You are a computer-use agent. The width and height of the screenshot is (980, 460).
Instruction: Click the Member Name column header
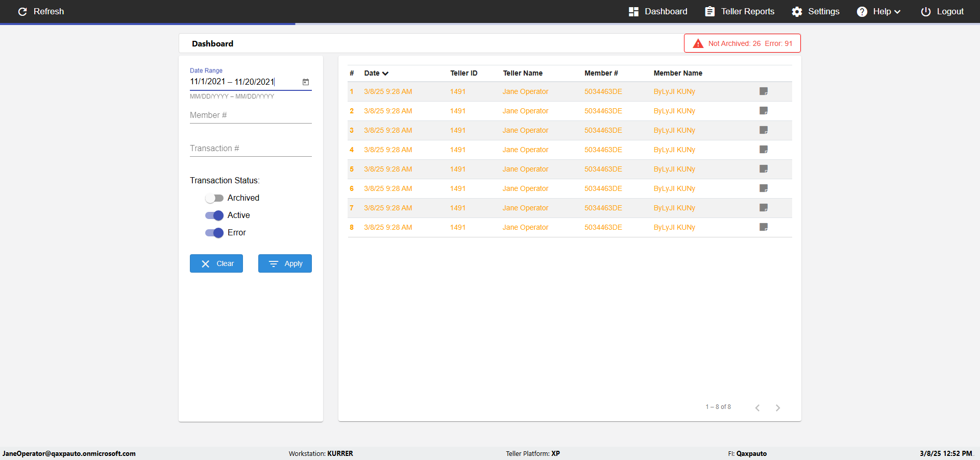(678, 74)
